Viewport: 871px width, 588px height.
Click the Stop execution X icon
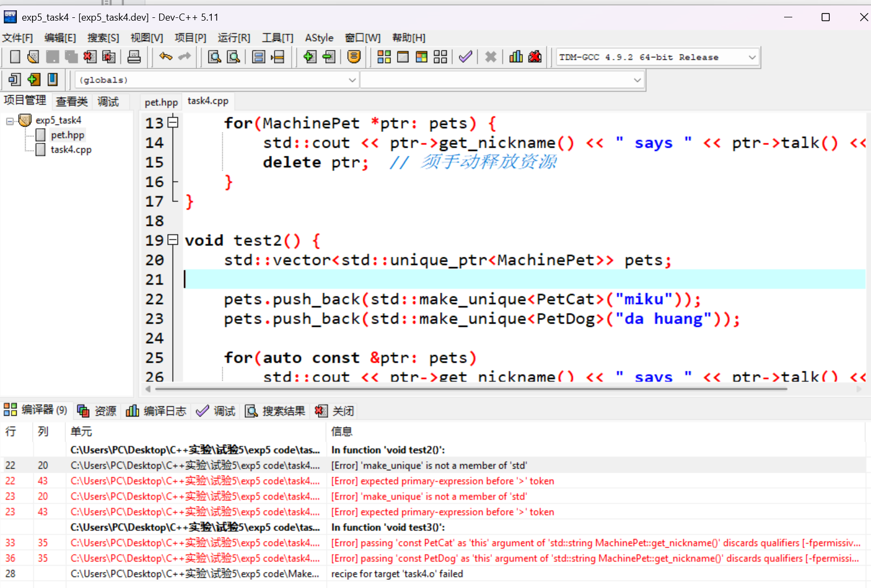[490, 57]
